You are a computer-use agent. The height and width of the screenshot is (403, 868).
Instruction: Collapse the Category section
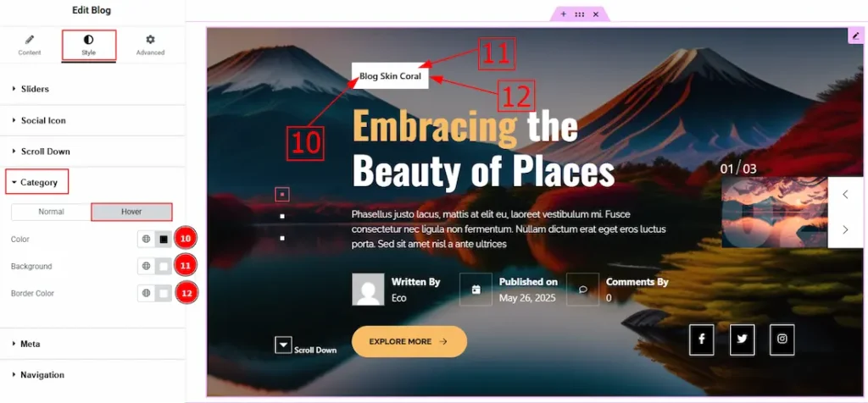coord(38,182)
